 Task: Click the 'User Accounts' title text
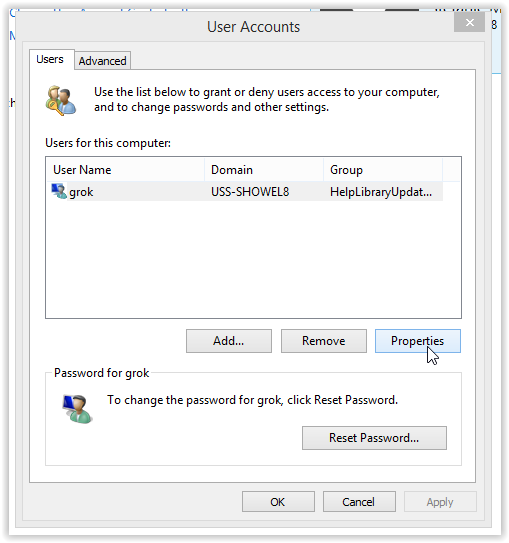253,27
